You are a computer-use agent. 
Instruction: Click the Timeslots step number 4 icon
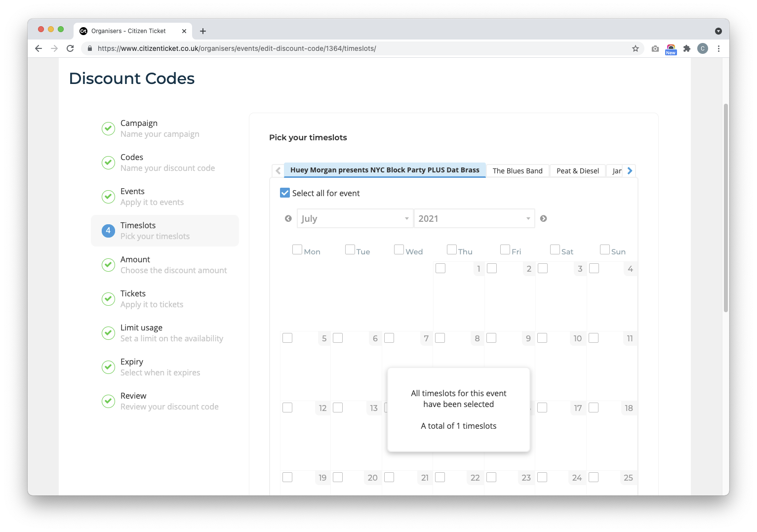point(108,231)
